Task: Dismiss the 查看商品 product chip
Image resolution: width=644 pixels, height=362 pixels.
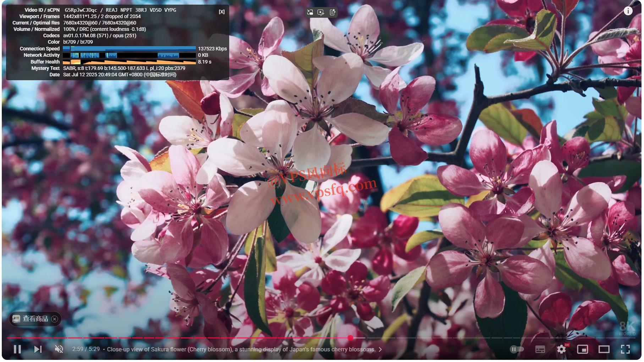Action: point(54,319)
